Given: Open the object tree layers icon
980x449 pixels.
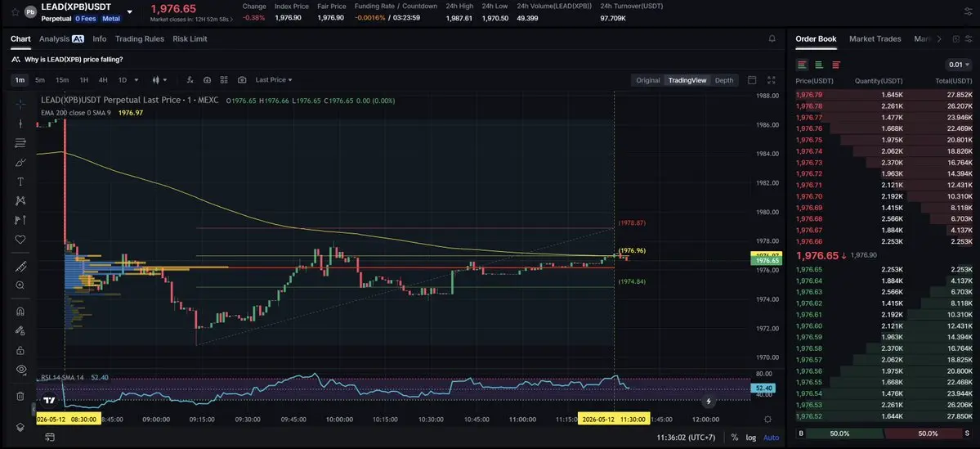Looking at the screenshot, I should tap(20, 426).
